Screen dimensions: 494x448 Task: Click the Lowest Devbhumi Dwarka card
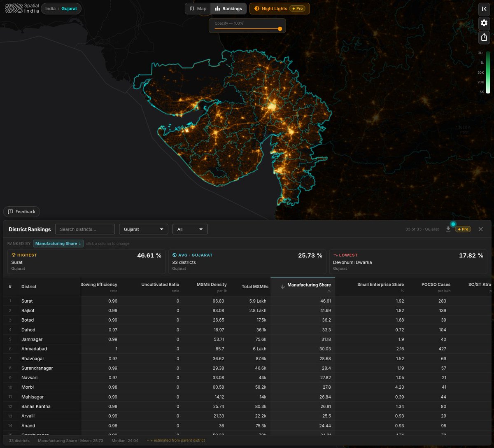(x=408, y=261)
